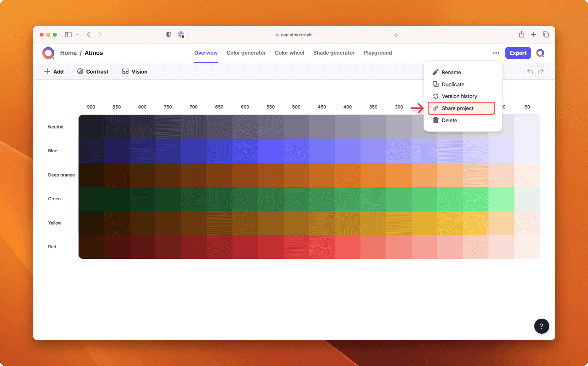Expand the sidebar options chevron
Image resolution: width=588 pixels, height=366 pixels.
pyautogui.click(x=77, y=34)
